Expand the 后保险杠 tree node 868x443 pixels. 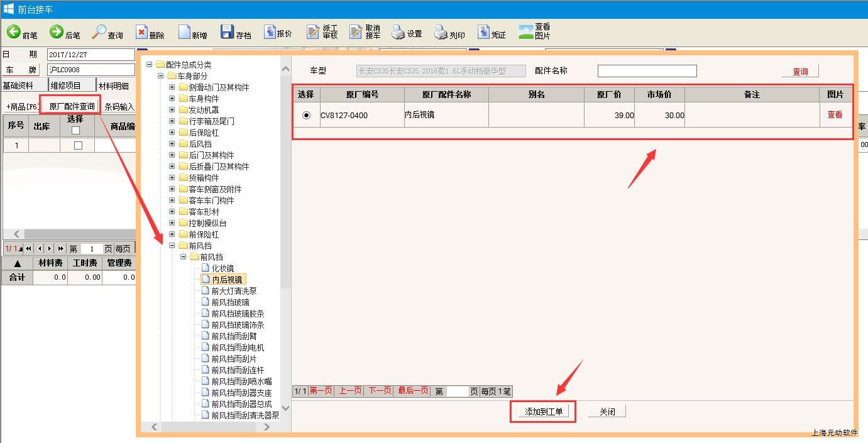point(172,133)
